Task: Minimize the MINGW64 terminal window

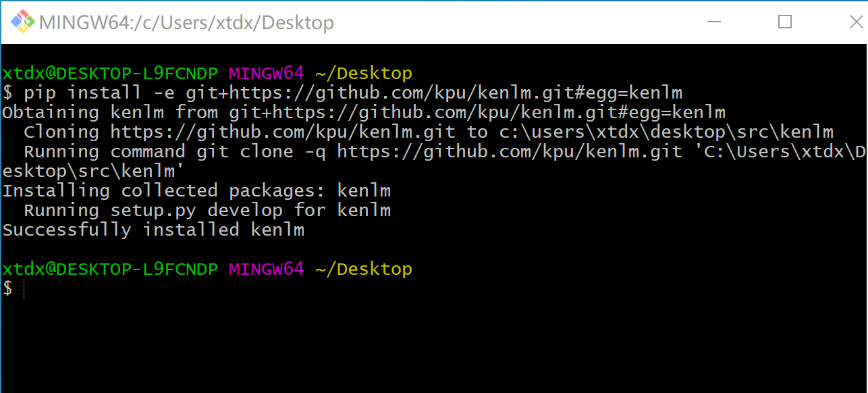Action: coord(714,22)
